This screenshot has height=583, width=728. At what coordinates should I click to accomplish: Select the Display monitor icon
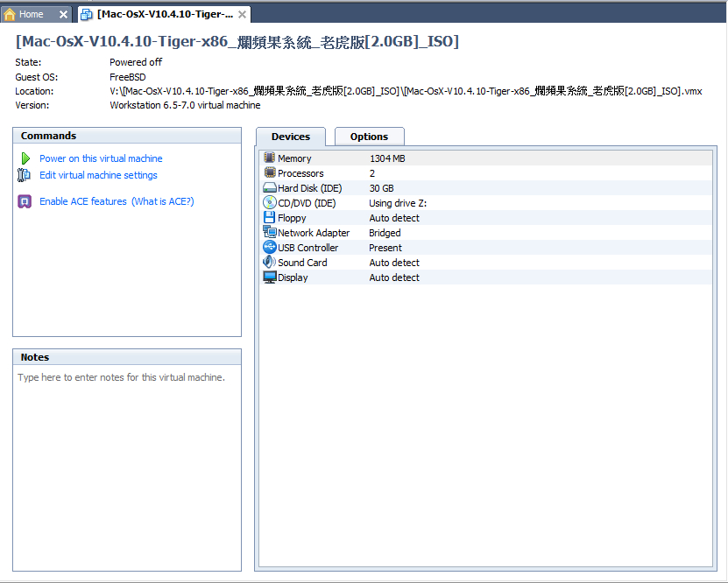click(x=270, y=277)
